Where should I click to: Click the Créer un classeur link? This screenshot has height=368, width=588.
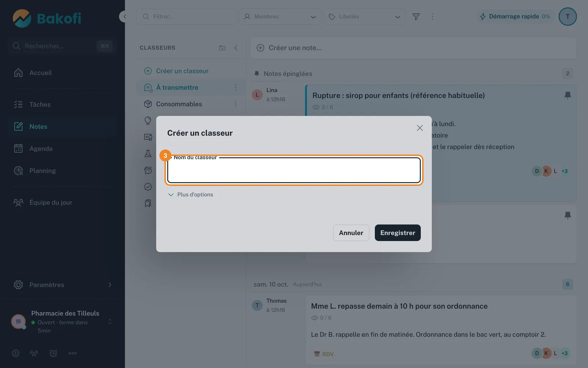182,71
